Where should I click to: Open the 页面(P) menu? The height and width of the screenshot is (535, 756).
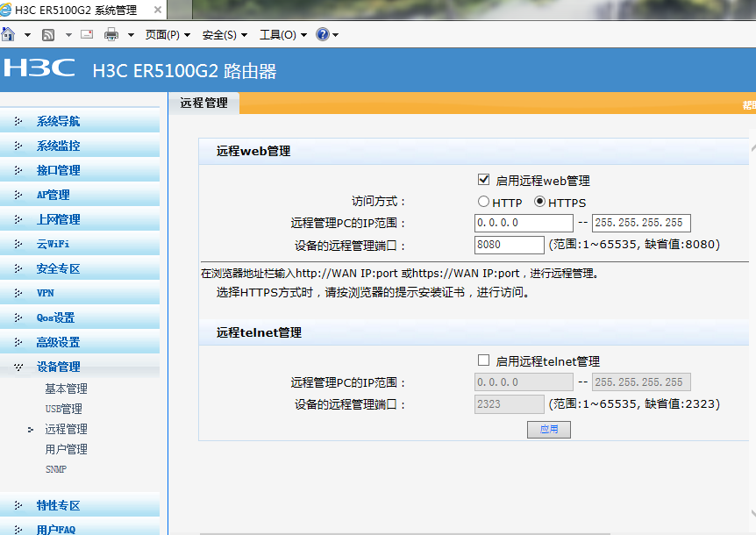168,35
